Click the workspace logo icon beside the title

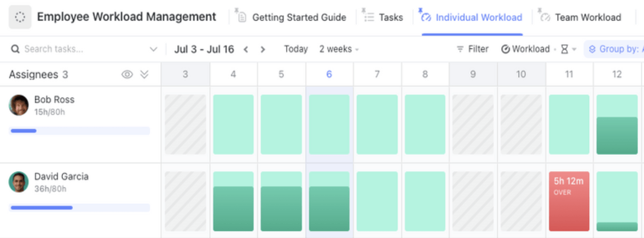tap(20, 17)
